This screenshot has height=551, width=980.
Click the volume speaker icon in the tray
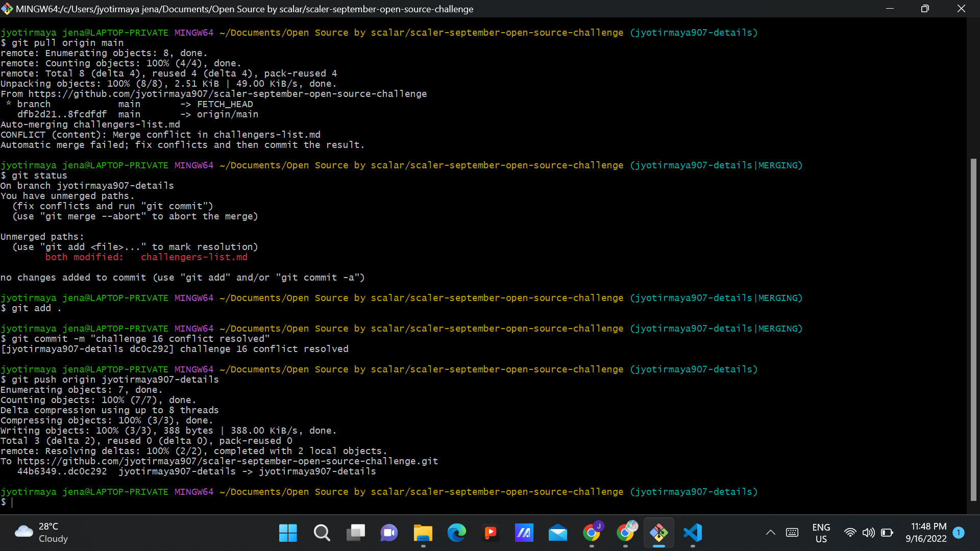(868, 533)
